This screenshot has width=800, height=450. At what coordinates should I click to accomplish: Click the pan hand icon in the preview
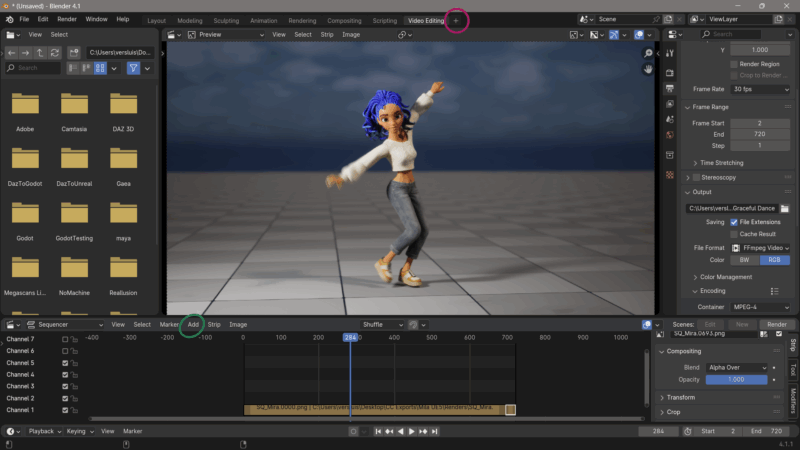click(648, 69)
